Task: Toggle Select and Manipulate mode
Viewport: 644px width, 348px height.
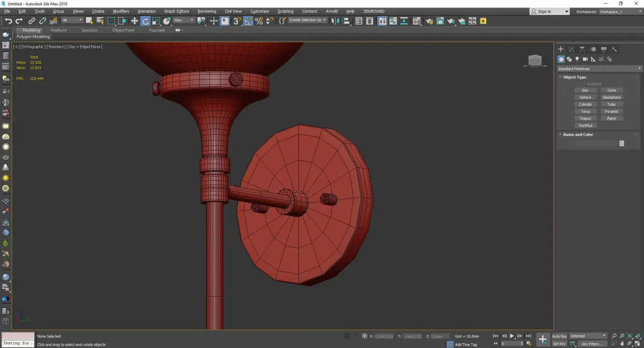Action: pyautogui.click(x=214, y=21)
